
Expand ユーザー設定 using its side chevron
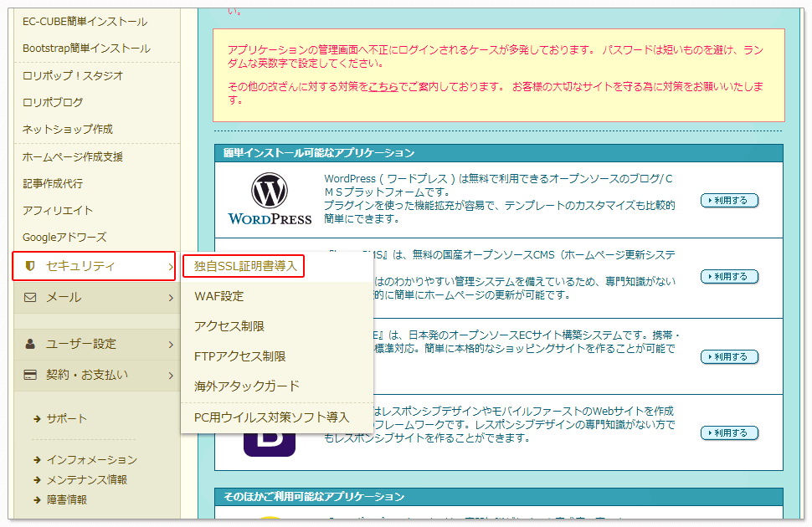(x=172, y=342)
